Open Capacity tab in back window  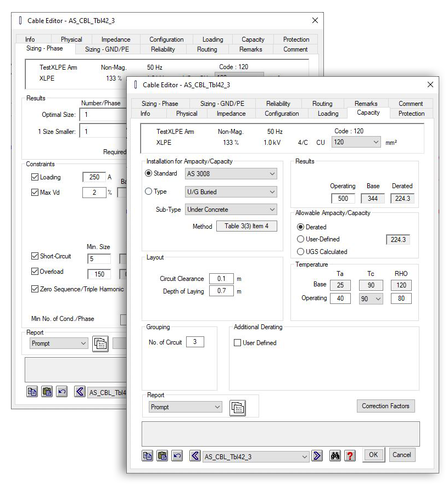(x=253, y=40)
